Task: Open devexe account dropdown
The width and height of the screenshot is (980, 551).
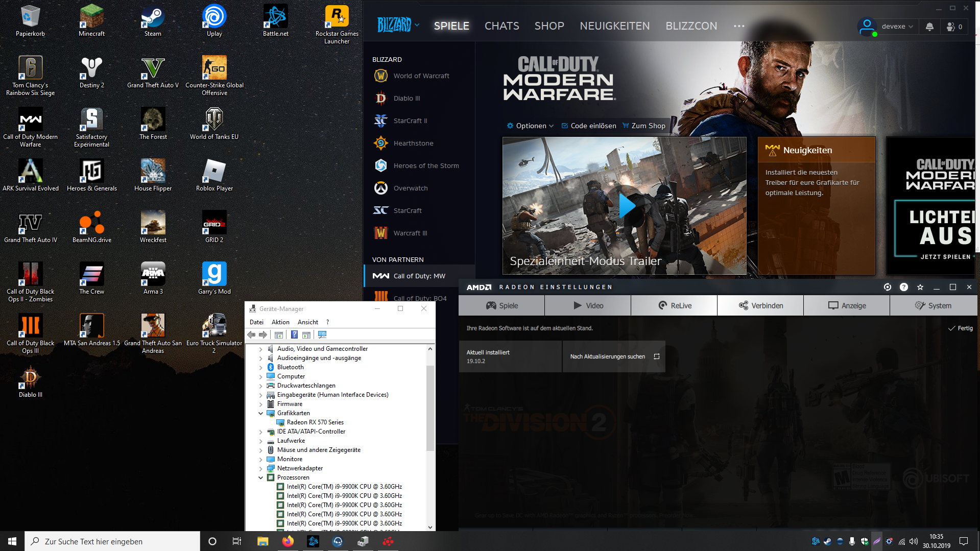Action: tap(897, 27)
